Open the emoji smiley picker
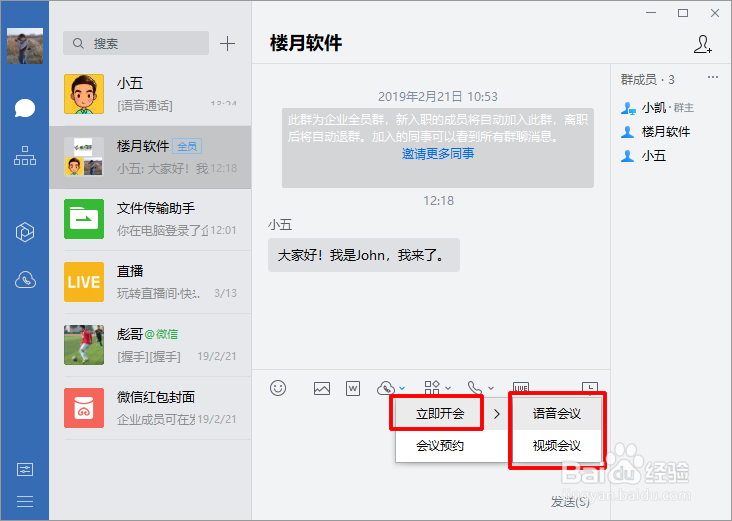 (278, 388)
